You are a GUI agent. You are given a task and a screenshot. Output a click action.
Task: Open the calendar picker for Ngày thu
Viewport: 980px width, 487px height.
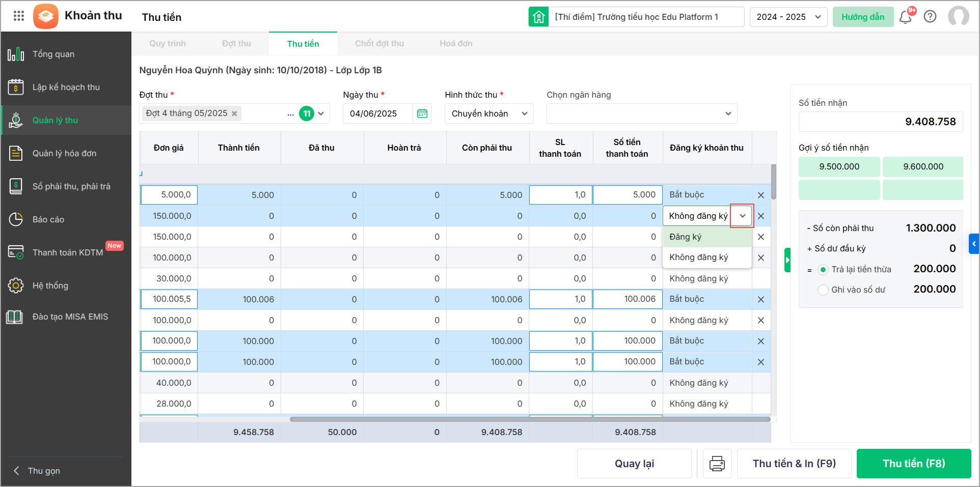(422, 113)
